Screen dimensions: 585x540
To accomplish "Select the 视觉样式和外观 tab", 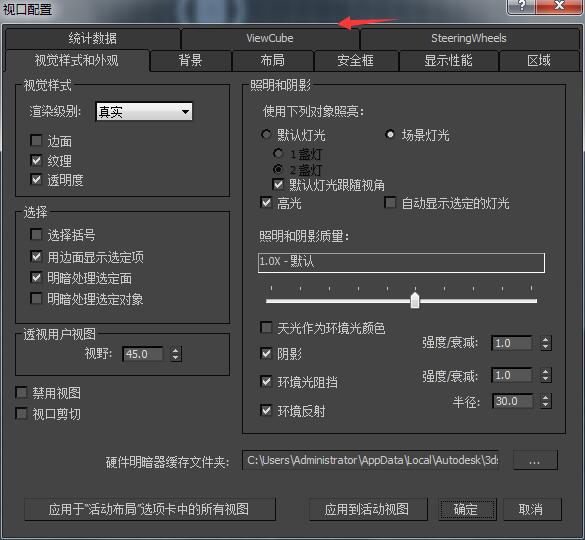I will click(x=76, y=60).
